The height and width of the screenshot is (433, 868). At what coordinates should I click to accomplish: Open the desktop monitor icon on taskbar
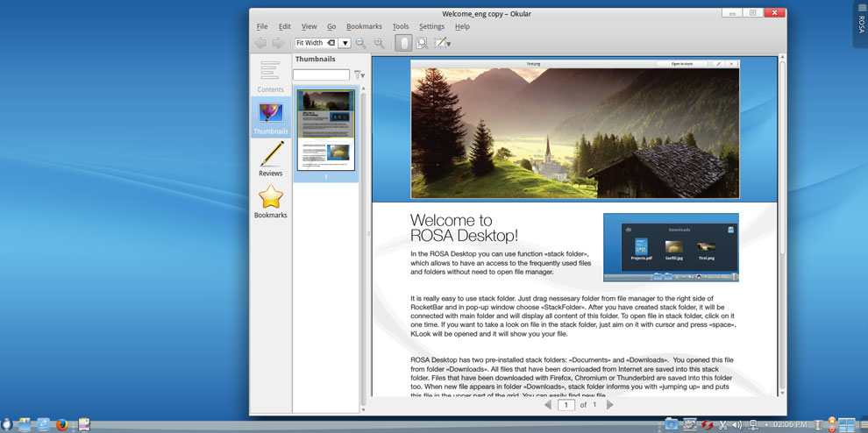tap(25, 425)
